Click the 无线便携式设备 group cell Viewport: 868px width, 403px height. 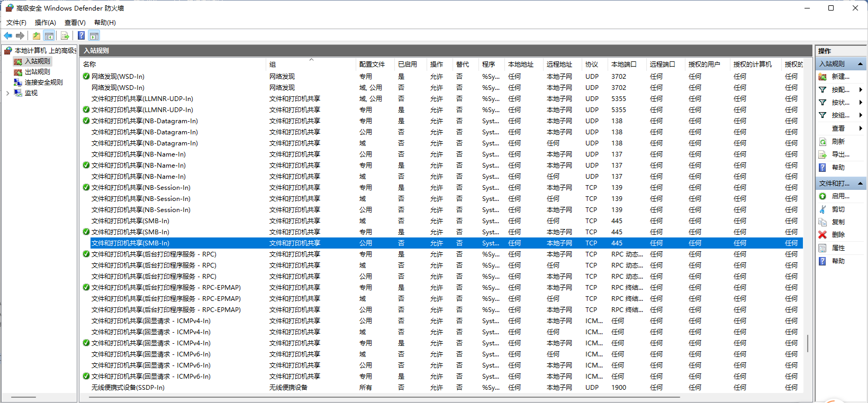pos(288,388)
